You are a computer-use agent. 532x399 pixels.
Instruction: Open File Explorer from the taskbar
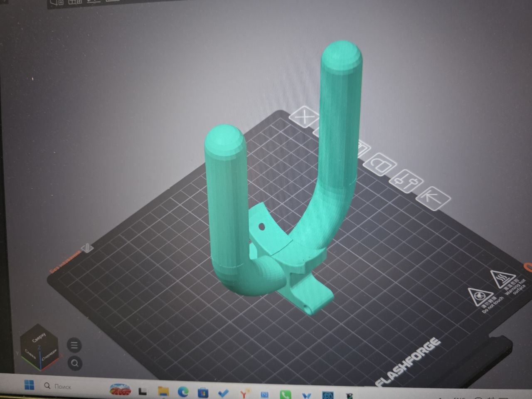(163, 391)
